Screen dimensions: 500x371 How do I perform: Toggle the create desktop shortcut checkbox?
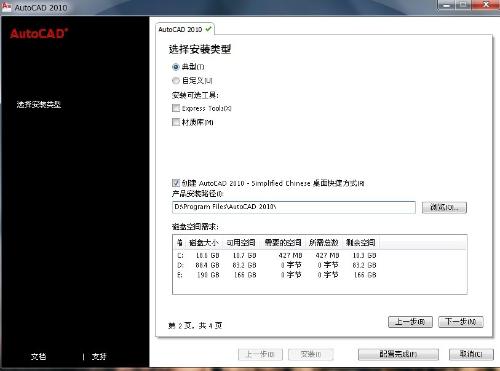coord(176,183)
